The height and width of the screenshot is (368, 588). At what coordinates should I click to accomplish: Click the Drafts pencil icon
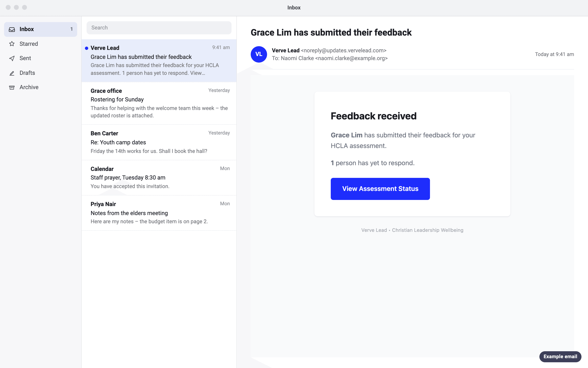coord(12,73)
